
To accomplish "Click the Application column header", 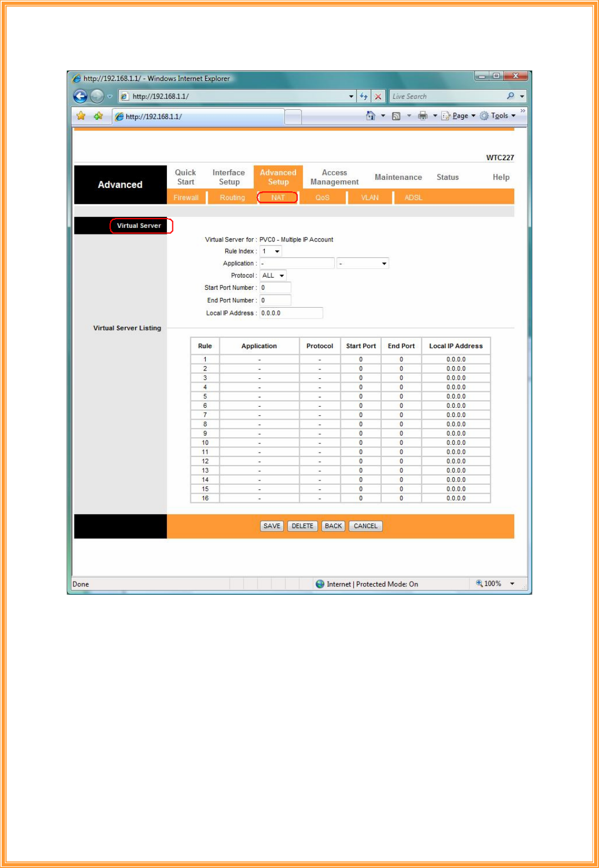I will pyautogui.click(x=259, y=346).
